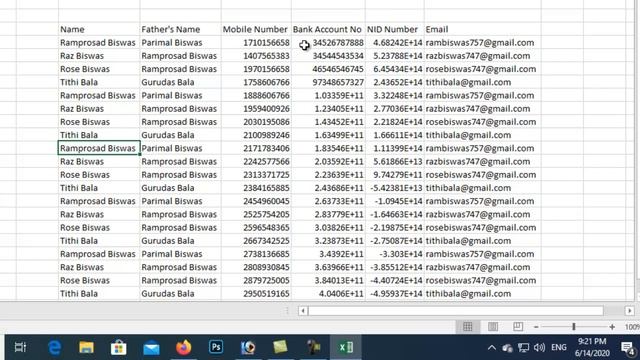Switch to Page Break Preview
Viewport: 640px width, 360px height.
coord(518,327)
